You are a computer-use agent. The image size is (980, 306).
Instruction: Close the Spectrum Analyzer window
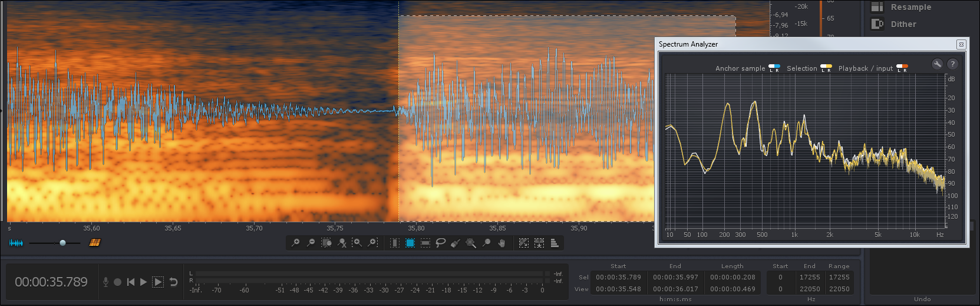tap(961, 44)
